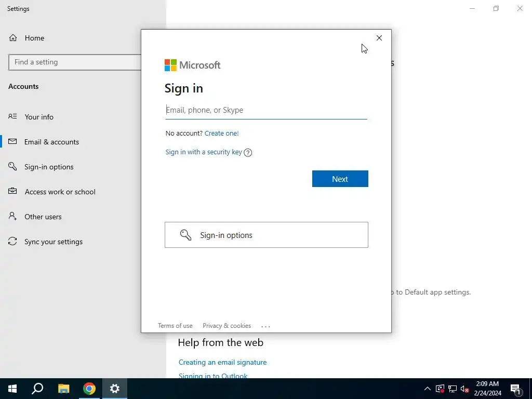The width and height of the screenshot is (532, 399).
Task: Click the Your info sidebar icon
Action: [x=12, y=116]
